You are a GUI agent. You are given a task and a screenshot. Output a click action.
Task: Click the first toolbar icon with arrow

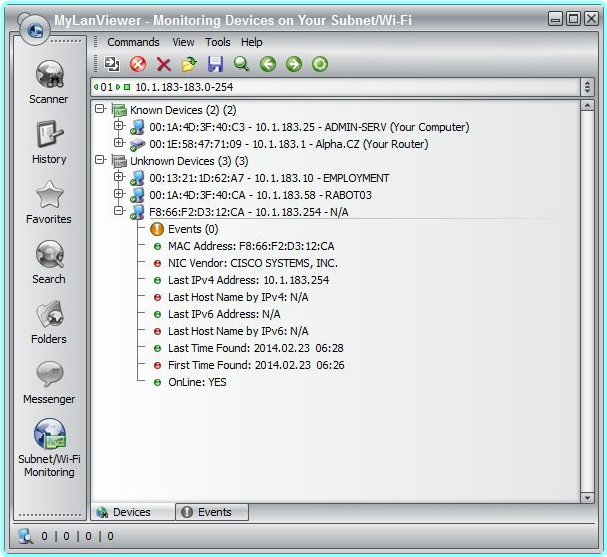click(x=112, y=64)
